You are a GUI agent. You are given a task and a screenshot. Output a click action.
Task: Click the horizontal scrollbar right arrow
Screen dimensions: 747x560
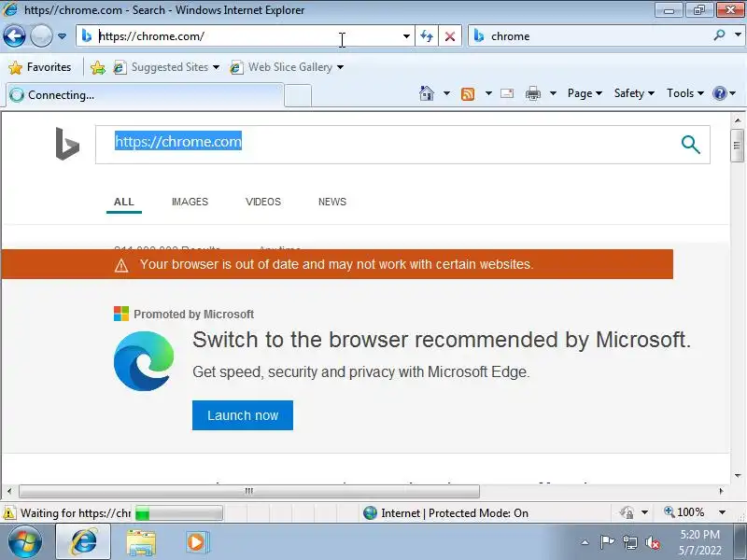(721, 491)
